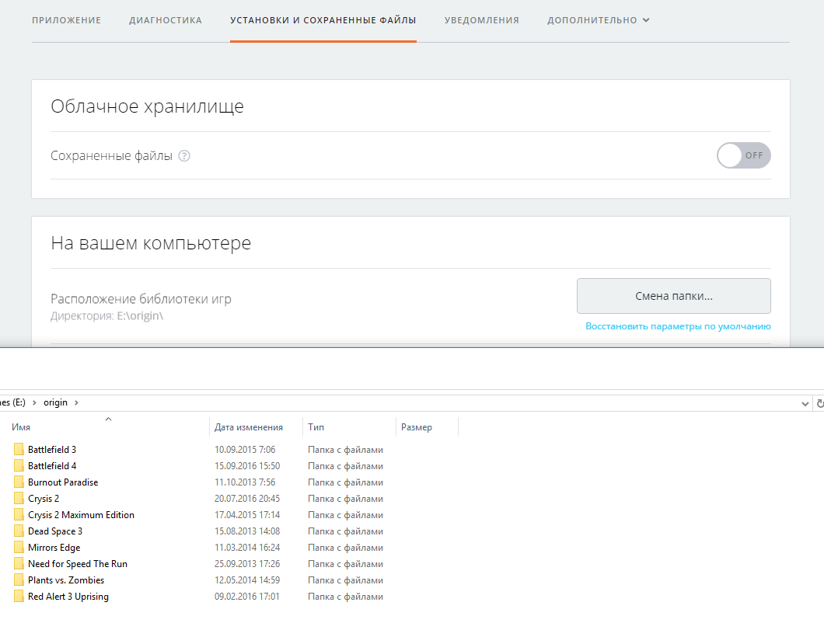Go to the Уведомления tab
The image size is (824, 644).
point(482,20)
